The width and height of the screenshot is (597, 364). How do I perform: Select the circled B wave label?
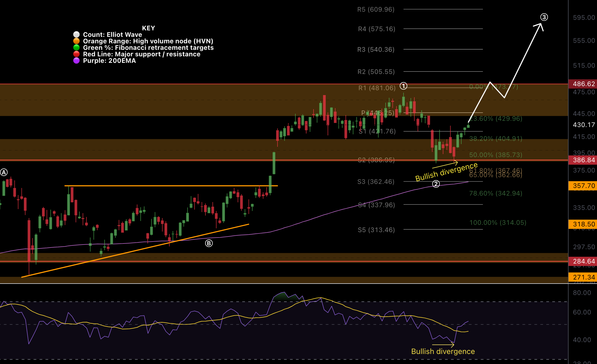[209, 243]
